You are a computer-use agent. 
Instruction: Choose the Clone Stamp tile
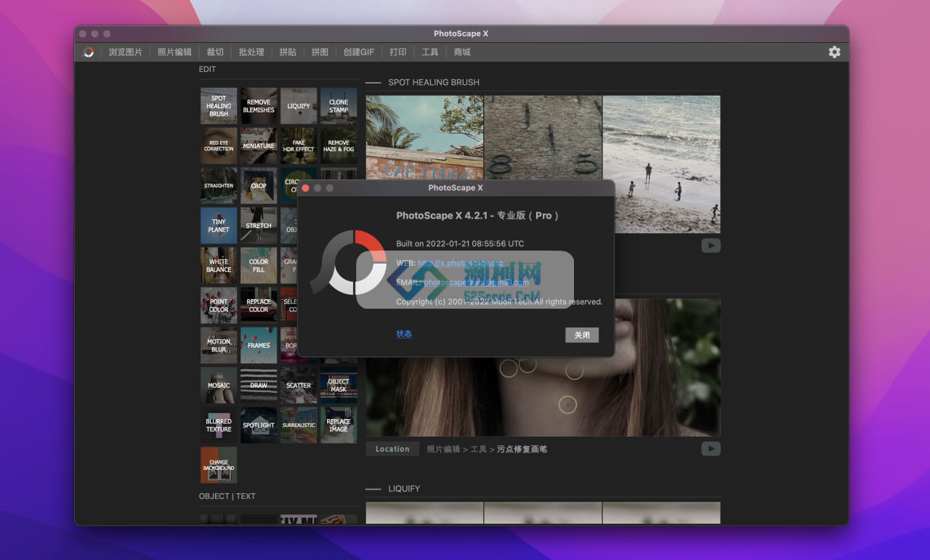339,106
